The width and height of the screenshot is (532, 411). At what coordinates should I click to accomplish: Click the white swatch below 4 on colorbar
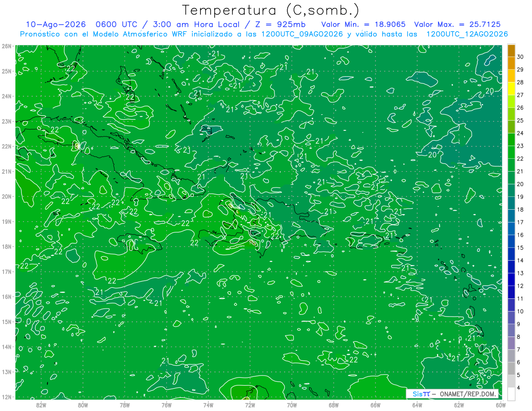pos(511,394)
